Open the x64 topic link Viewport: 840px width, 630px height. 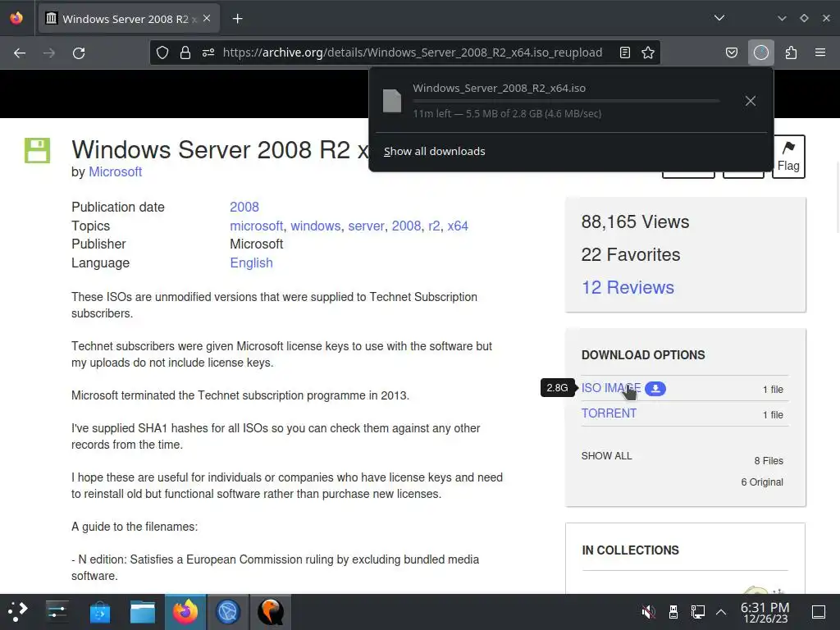point(458,226)
